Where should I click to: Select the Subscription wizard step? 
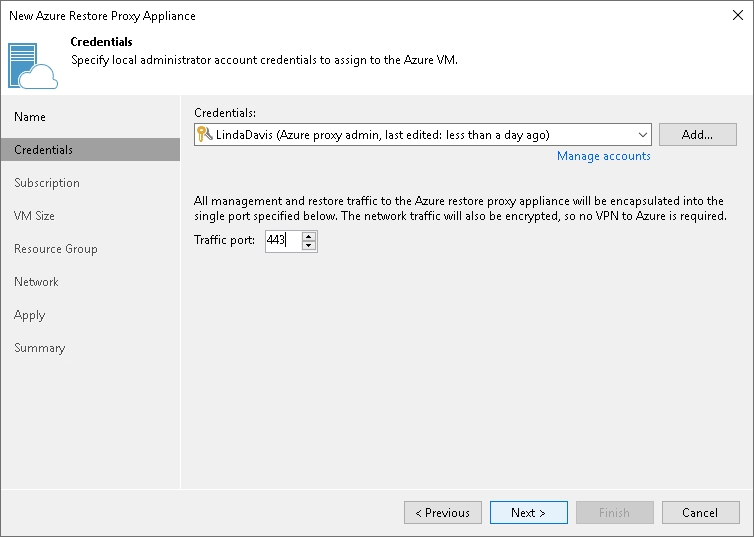(47, 183)
